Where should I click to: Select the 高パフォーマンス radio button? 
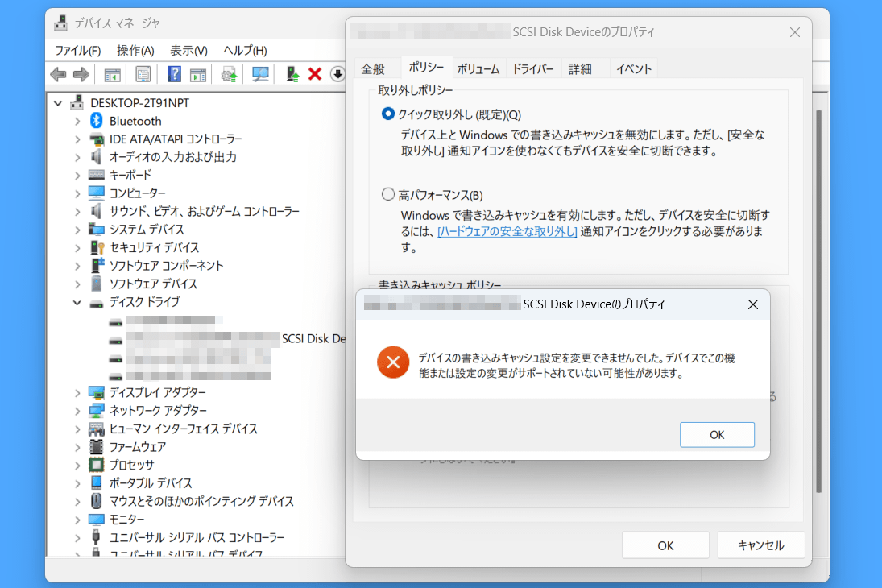388,195
